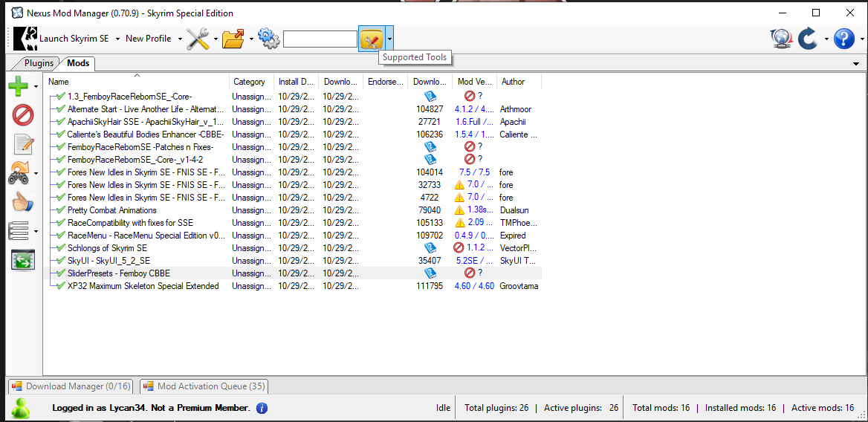Select the SliderPresets - Femboy CBBE mod
The image size is (868, 422).
pos(118,273)
